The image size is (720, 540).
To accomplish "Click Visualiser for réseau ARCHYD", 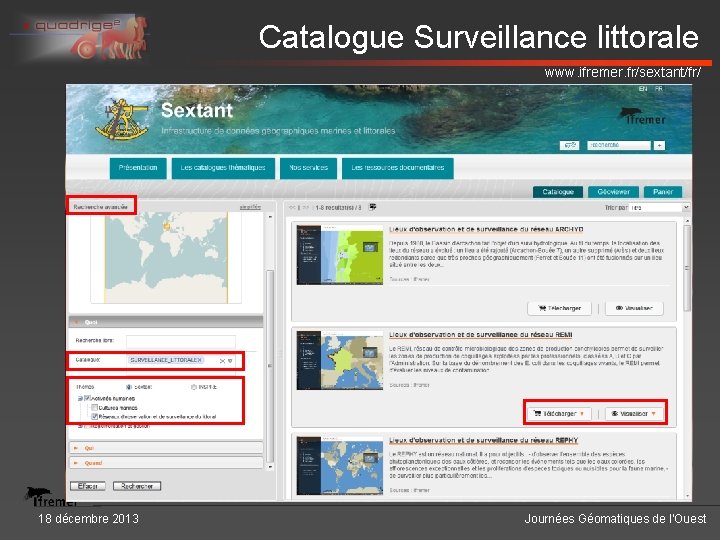I will point(634,308).
